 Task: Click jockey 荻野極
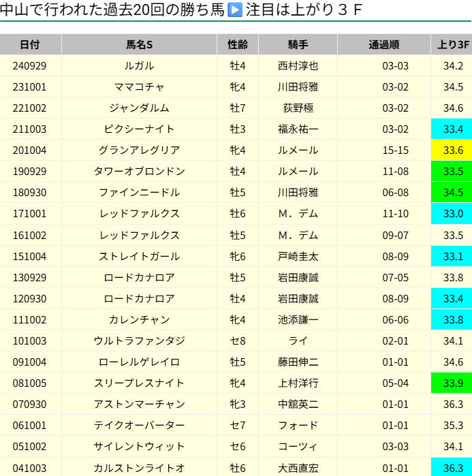coord(298,108)
